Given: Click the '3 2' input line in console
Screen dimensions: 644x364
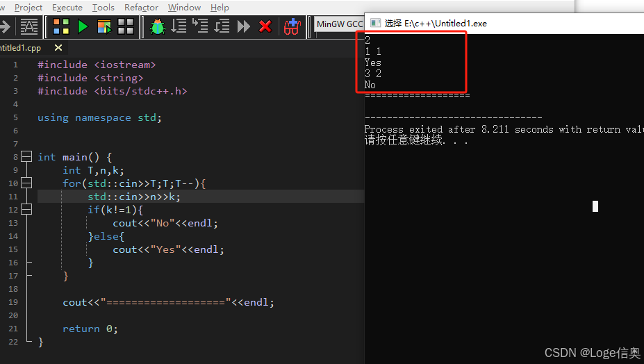Looking at the screenshot, I should (x=373, y=74).
